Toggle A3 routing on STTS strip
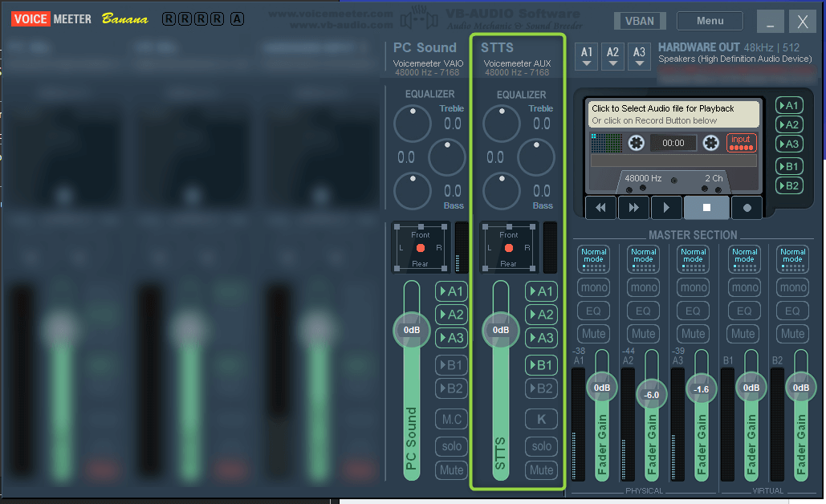The height and width of the screenshot is (504, 826). tap(541, 338)
